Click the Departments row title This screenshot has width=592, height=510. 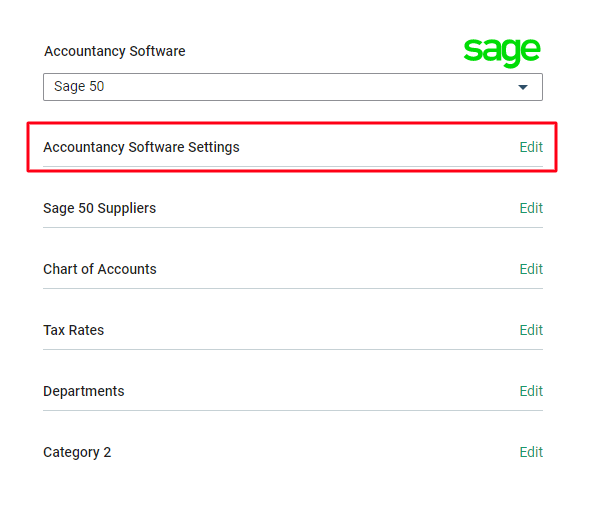83,392
